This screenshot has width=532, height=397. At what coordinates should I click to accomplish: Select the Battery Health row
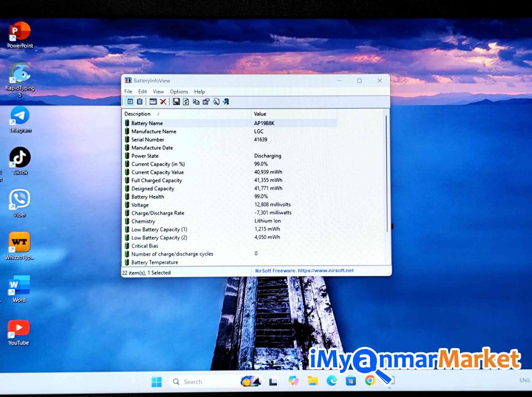tap(147, 197)
